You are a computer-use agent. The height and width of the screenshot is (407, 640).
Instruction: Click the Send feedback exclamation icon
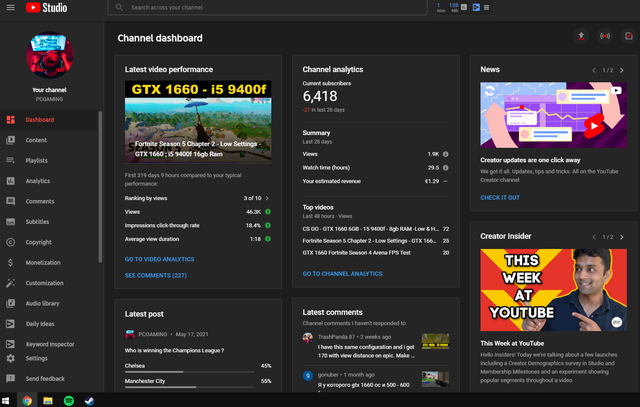click(x=11, y=378)
